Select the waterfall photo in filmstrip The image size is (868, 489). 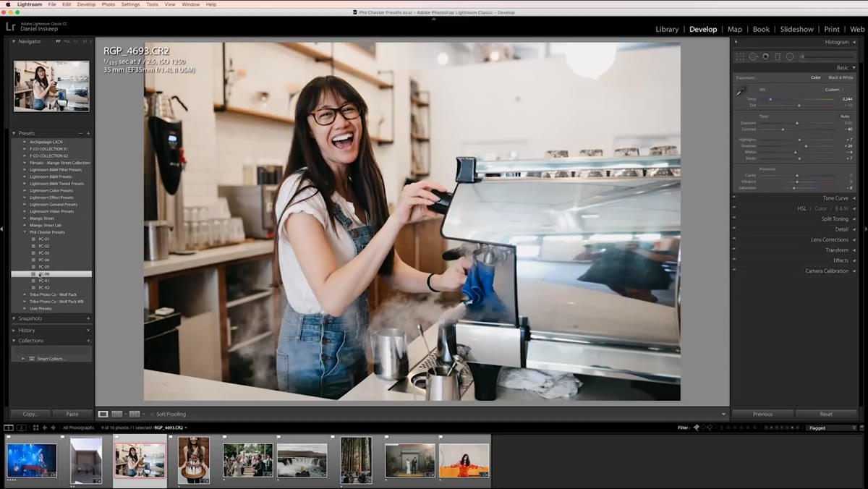point(302,460)
